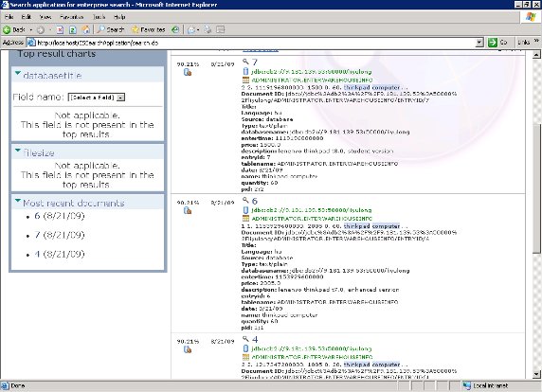Open ADMINISTRATOR.ENTERWAREHOUSEINFO link under result 6
The width and height of the screenshot is (542, 392).
(x=312, y=219)
